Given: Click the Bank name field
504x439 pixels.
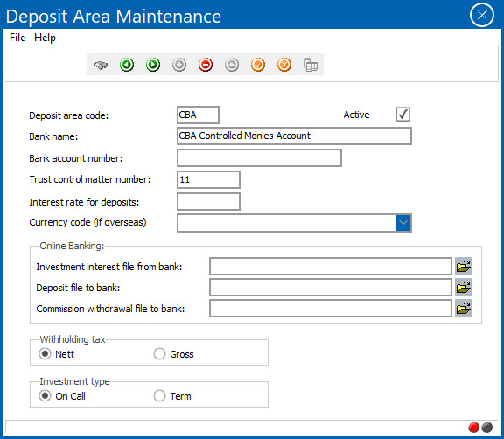Looking at the screenshot, I should coord(294,136).
